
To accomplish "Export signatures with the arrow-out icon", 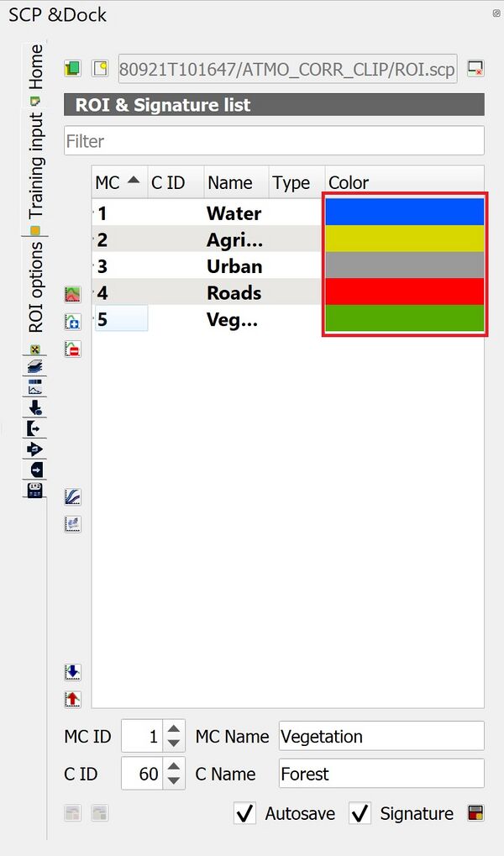I will coord(34,428).
